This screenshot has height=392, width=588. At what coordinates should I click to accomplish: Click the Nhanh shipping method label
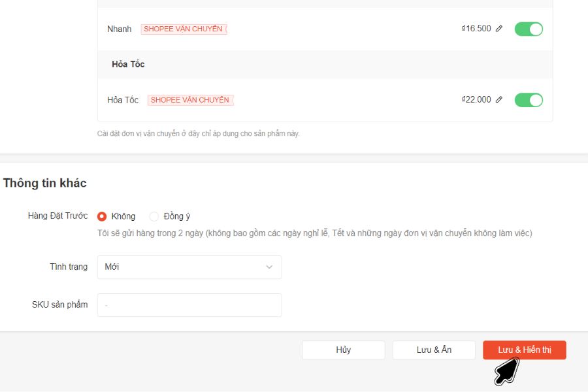(120, 29)
